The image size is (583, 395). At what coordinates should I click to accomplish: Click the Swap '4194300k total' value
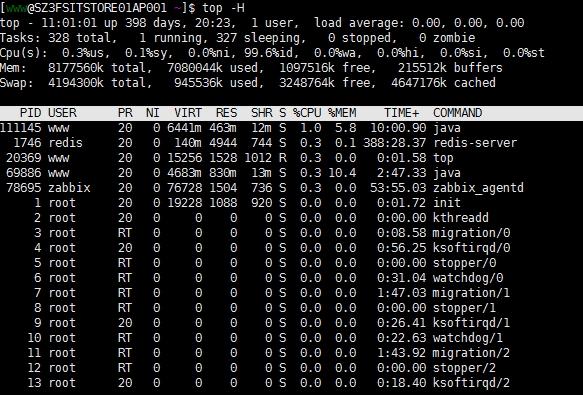click(97, 83)
